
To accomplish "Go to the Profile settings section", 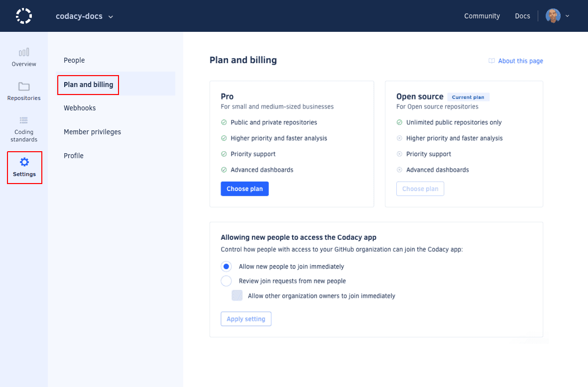I will tap(73, 156).
